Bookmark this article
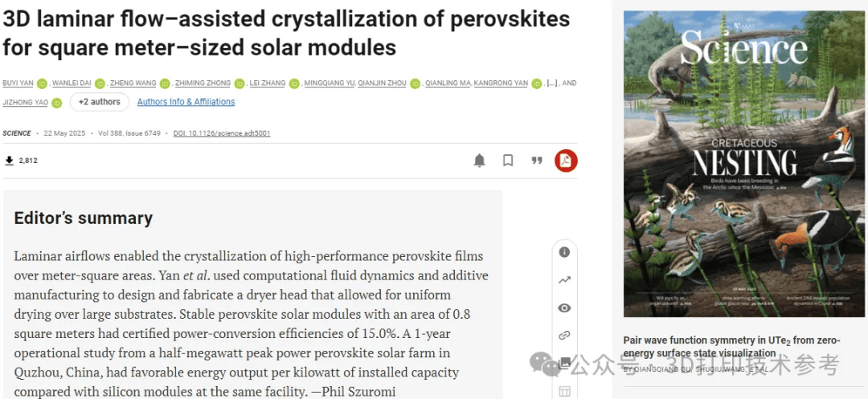This screenshot has width=868, height=399. click(508, 161)
